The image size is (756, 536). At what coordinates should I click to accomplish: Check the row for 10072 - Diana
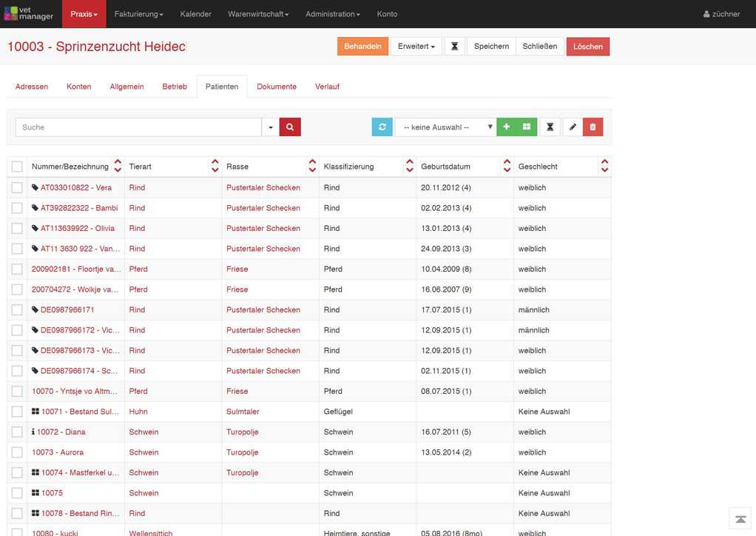(x=17, y=432)
